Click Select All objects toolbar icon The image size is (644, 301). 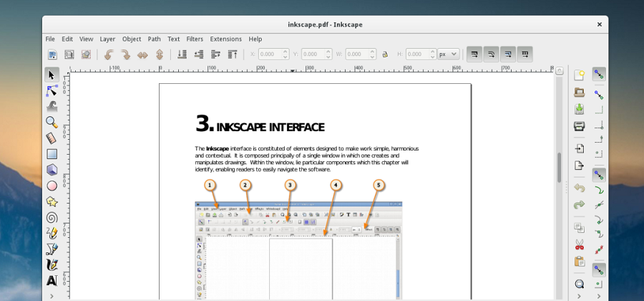[x=52, y=54]
